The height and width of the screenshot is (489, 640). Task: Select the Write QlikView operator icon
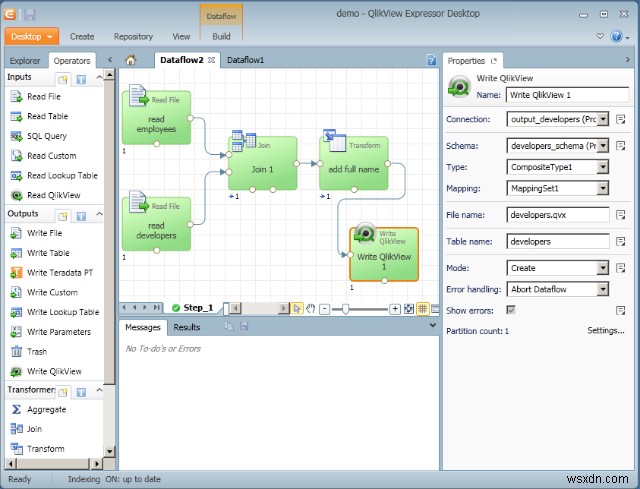(x=16, y=371)
